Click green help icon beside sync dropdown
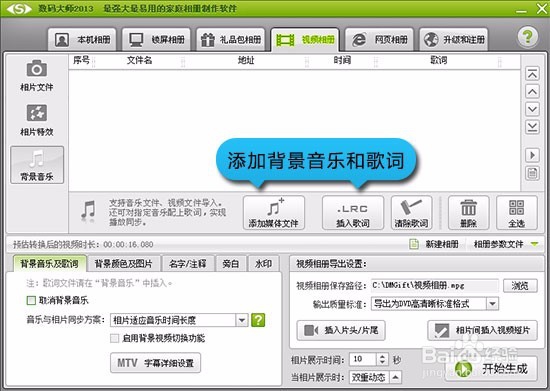The height and width of the screenshot is (391, 550). [258, 320]
